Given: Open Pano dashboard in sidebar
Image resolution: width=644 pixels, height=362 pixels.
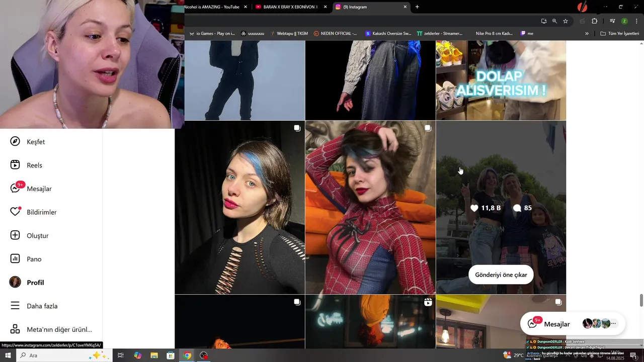Looking at the screenshot, I should 25,259.
